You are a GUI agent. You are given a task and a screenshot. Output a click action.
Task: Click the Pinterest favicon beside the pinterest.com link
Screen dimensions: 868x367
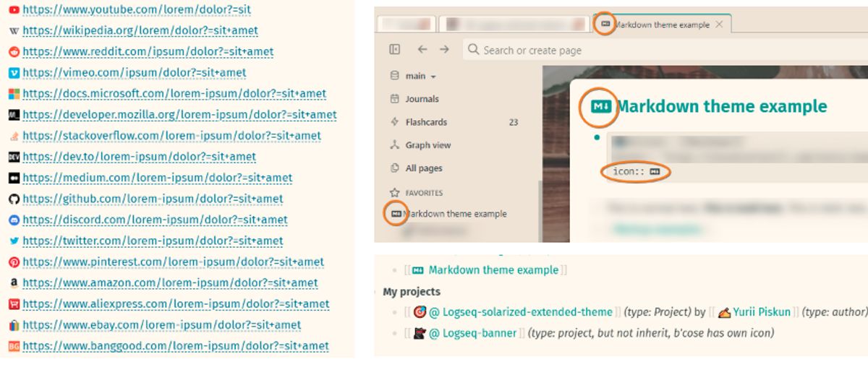(x=14, y=262)
